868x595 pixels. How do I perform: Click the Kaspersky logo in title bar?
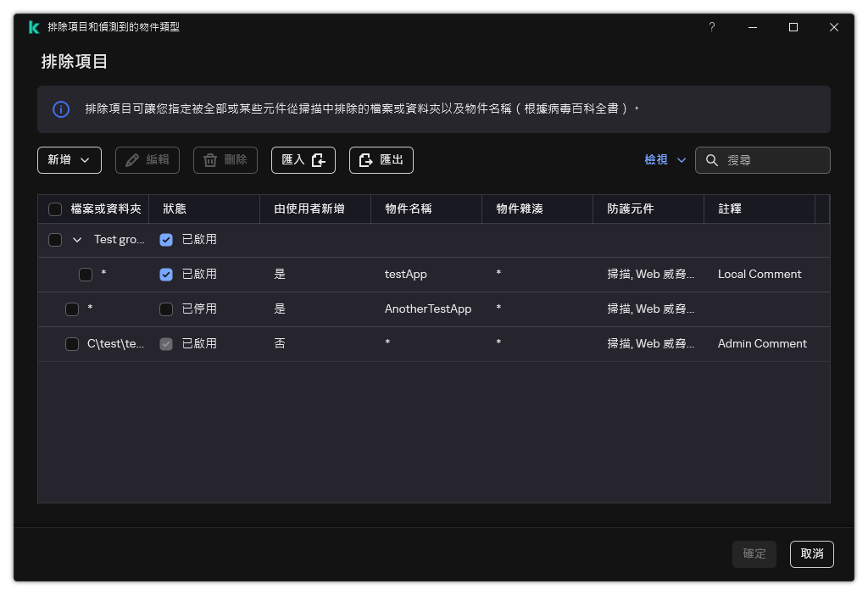34,26
